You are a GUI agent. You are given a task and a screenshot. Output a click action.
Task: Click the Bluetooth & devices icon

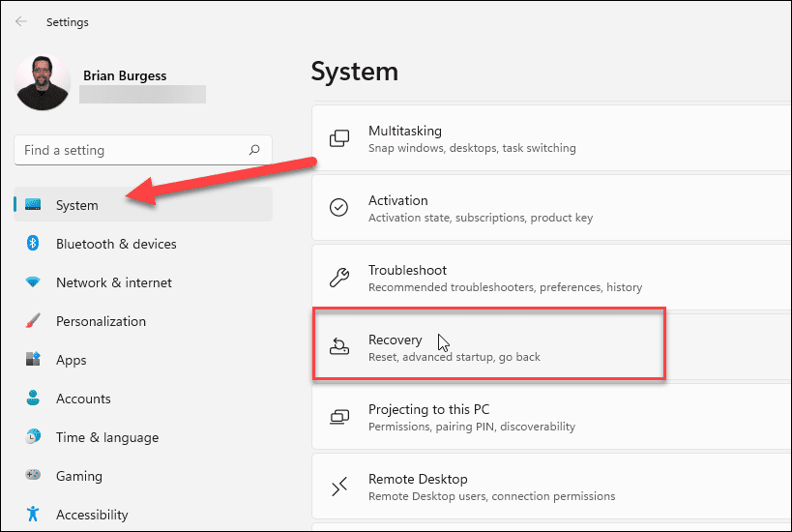pyautogui.click(x=33, y=244)
